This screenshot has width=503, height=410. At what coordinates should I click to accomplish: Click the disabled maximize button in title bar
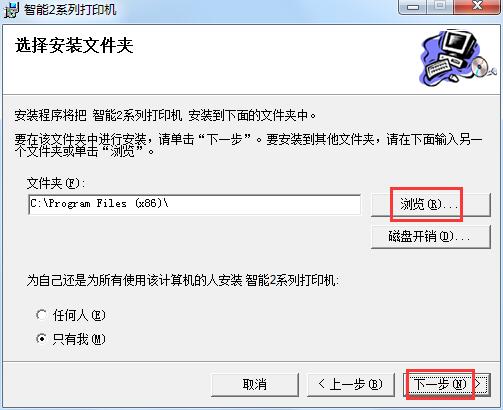(440, 7)
